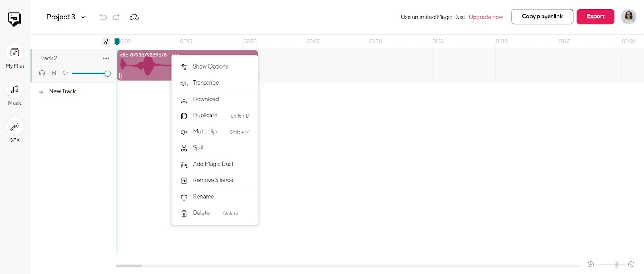
Task: Select Transcribe in the context menu
Action: (x=215, y=83)
